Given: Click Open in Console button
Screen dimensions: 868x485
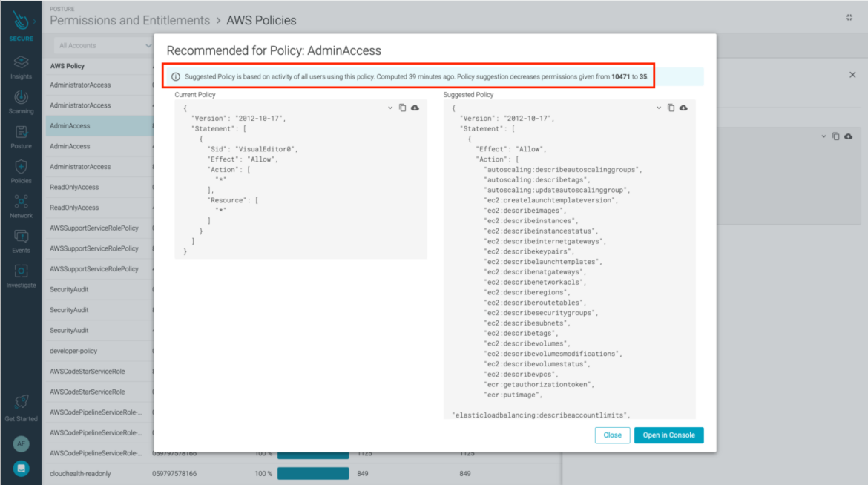Looking at the screenshot, I should pos(668,435).
